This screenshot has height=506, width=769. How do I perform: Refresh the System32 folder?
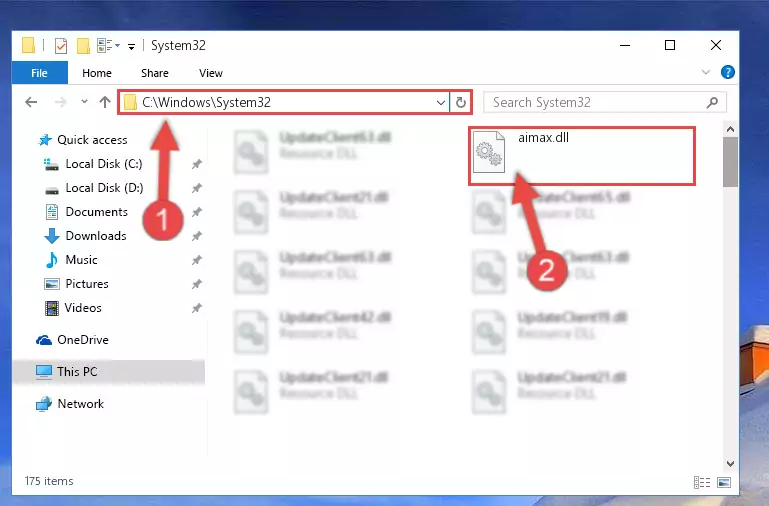[x=461, y=102]
